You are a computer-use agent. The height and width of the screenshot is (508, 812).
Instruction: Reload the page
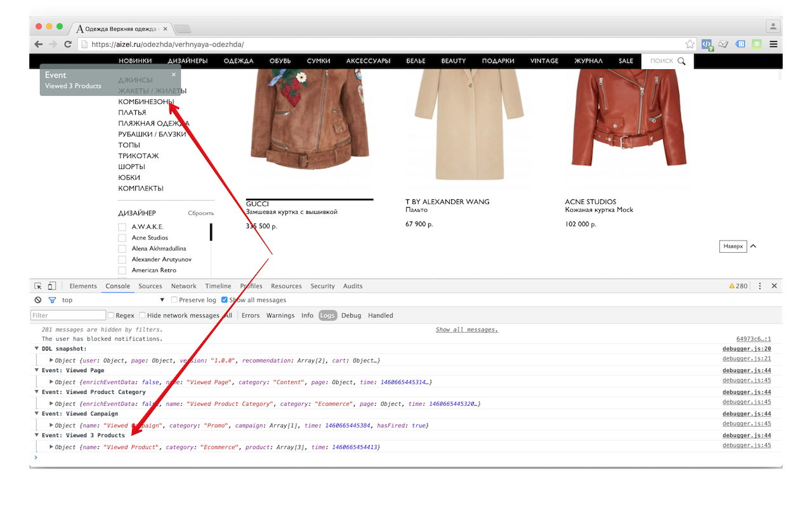67,44
